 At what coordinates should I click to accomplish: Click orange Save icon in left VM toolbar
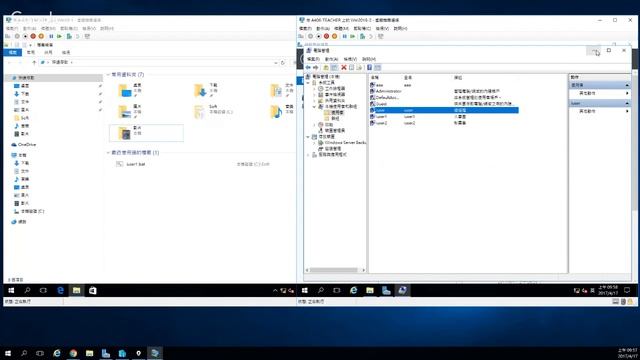(41, 36)
